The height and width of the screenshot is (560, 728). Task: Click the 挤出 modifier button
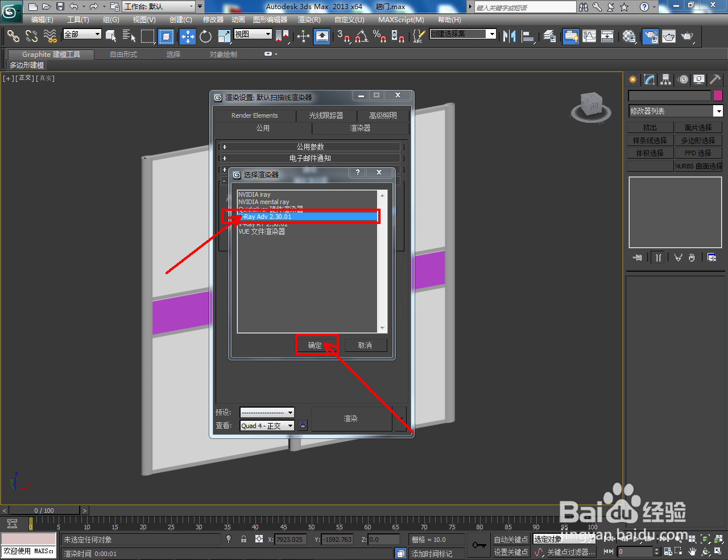click(x=650, y=127)
